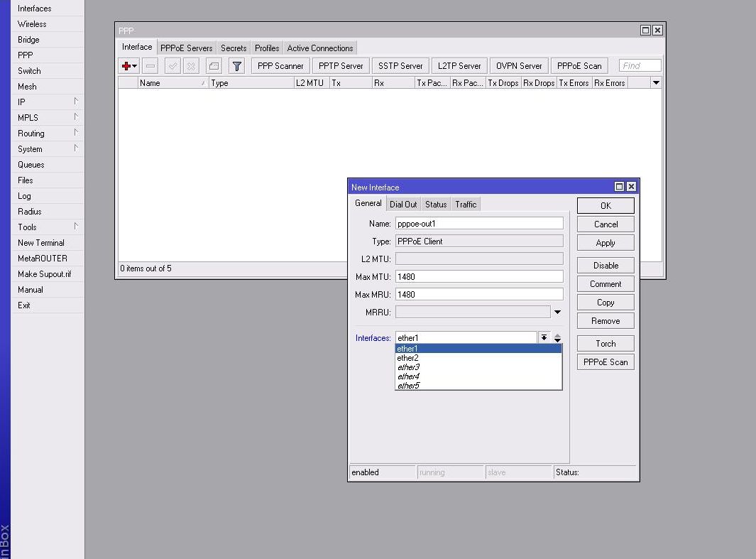Screen dimensions: 756x559
Task: Click PPPoE Scan button in New Interface dialog
Action: click(x=606, y=362)
